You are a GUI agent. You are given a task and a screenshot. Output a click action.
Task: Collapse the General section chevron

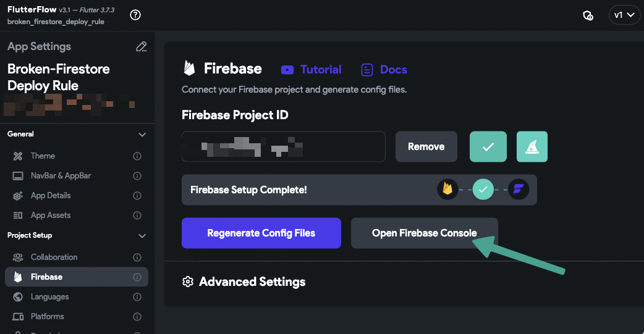tap(142, 135)
